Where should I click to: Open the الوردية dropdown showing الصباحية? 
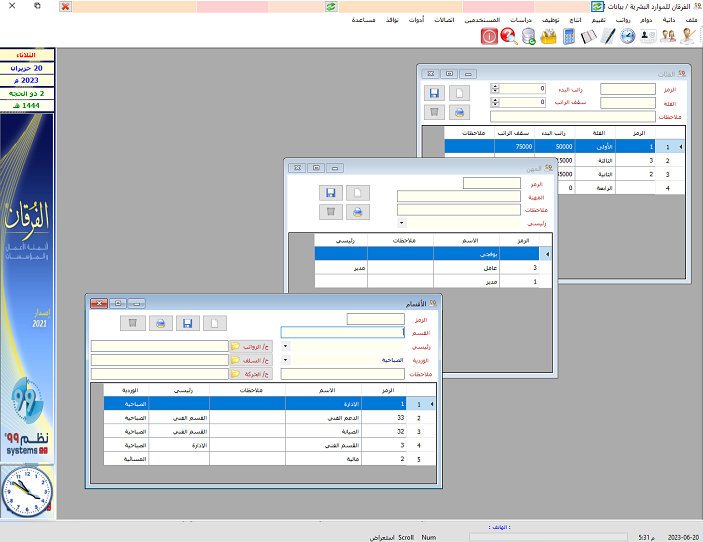pyautogui.click(x=287, y=359)
